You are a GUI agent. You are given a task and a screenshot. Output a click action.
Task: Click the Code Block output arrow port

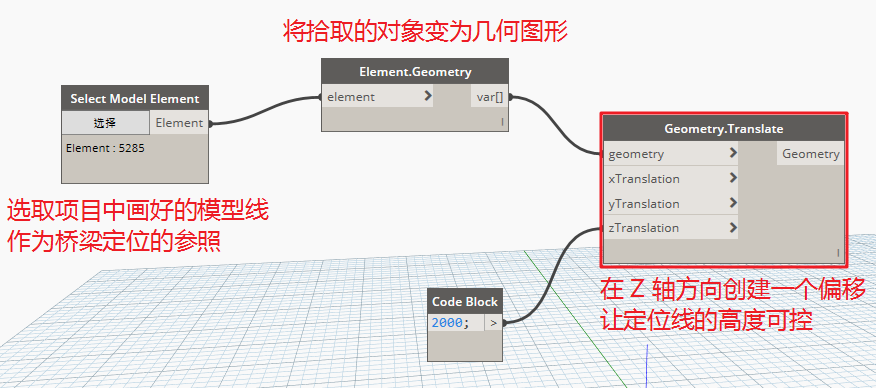pos(493,323)
